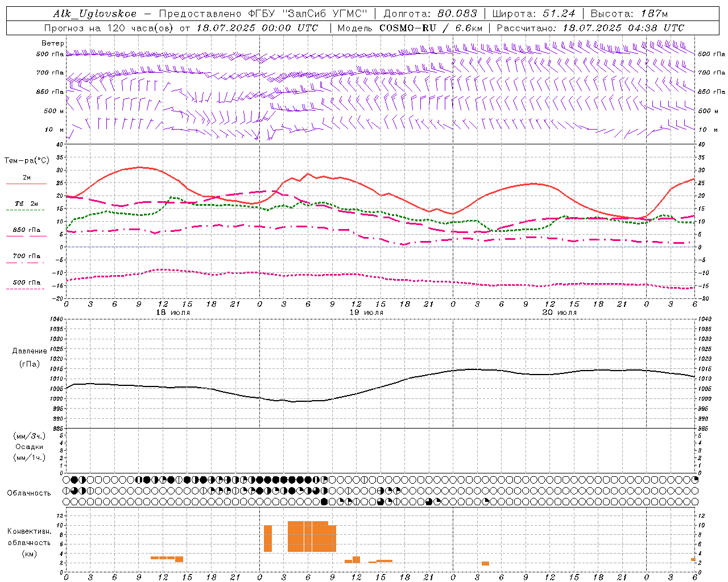
Task: Click the 18 июля date label
Action: [173, 313]
